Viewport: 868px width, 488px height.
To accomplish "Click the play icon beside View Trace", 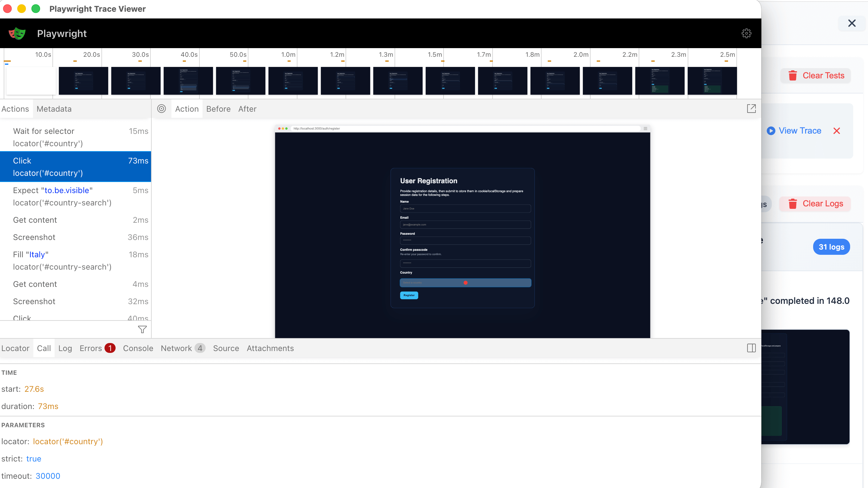I will tap(772, 131).
